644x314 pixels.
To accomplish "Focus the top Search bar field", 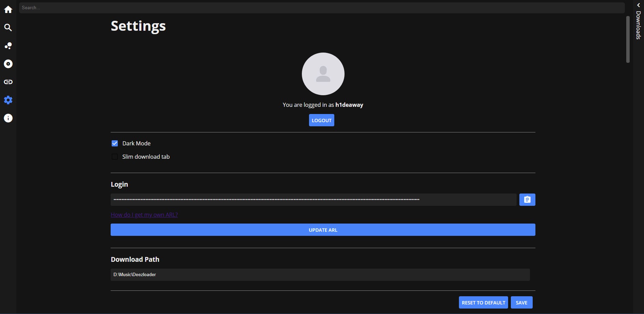I will [x=321, y=8].
